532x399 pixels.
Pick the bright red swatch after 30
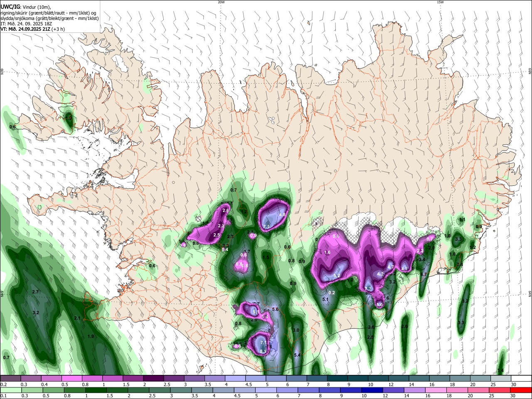pyautogui.click(x=521, y=390)
